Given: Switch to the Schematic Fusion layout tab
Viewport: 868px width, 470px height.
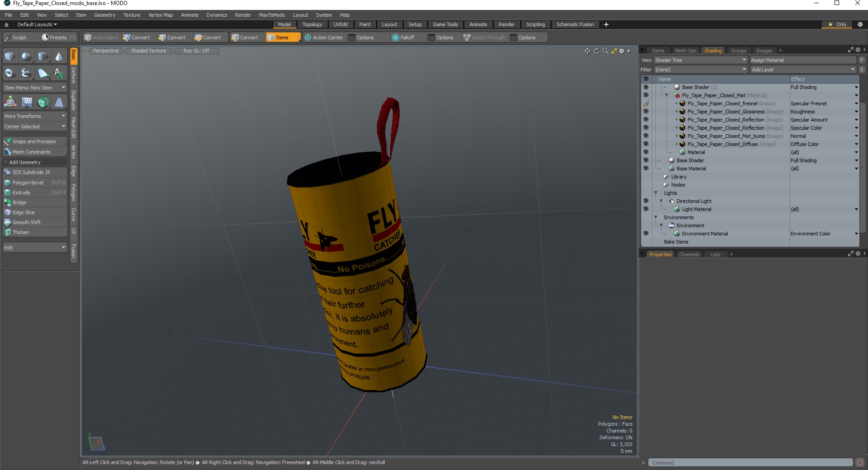Looking at the screenshot, I should coord(575,24).
